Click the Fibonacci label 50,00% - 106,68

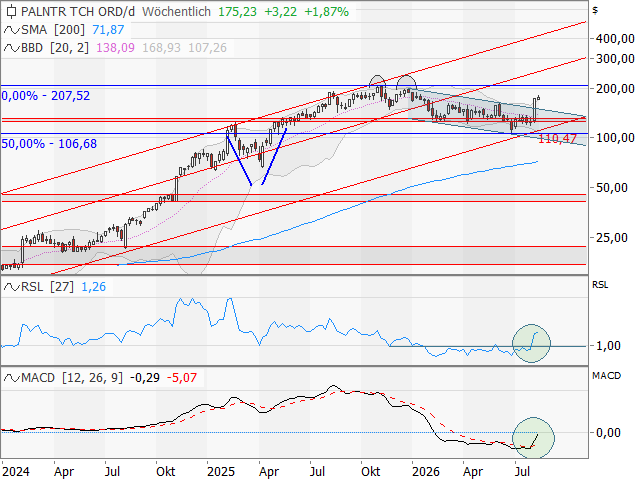coord(49,144)
